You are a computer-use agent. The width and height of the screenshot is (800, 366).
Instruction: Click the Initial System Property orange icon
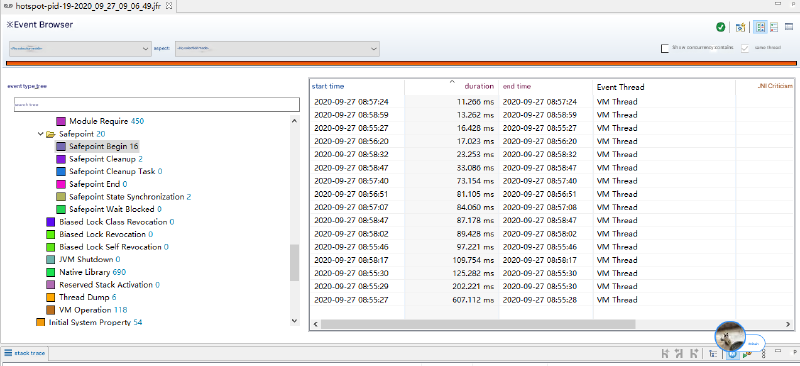[x=40, y=323]
